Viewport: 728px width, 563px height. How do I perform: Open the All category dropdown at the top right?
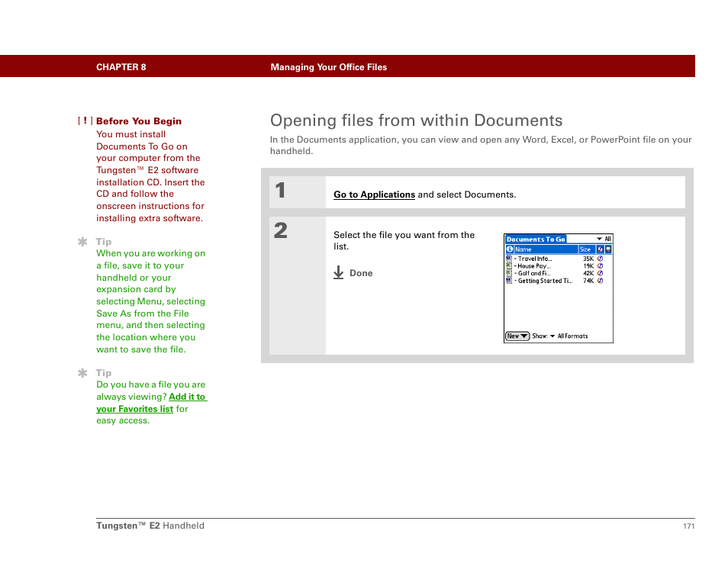point(604,239)
